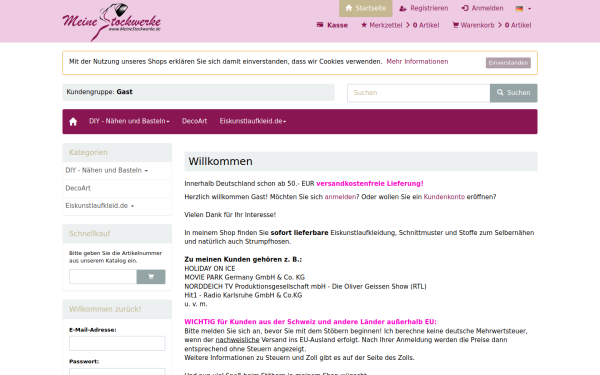Image resolution: width=600 pixels, height=375 pixels.
Task: Click the Kundengruppe: Gast label
Action: tap(99, 92)
